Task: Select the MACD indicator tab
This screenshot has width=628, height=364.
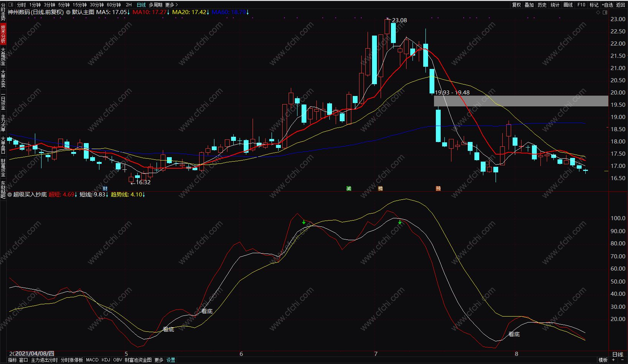Action: (x=92, y=360)
